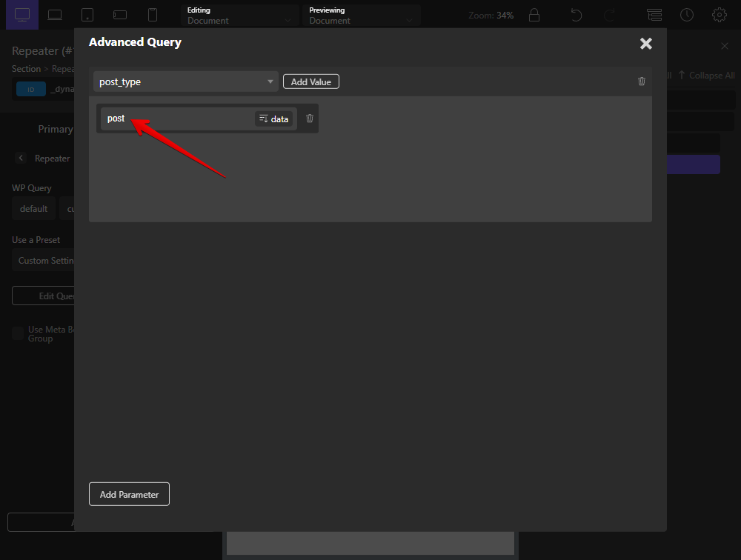Switch to the phone portrait viewport
This screenshot has width=741, height=560.
click(x=153, y=15)
